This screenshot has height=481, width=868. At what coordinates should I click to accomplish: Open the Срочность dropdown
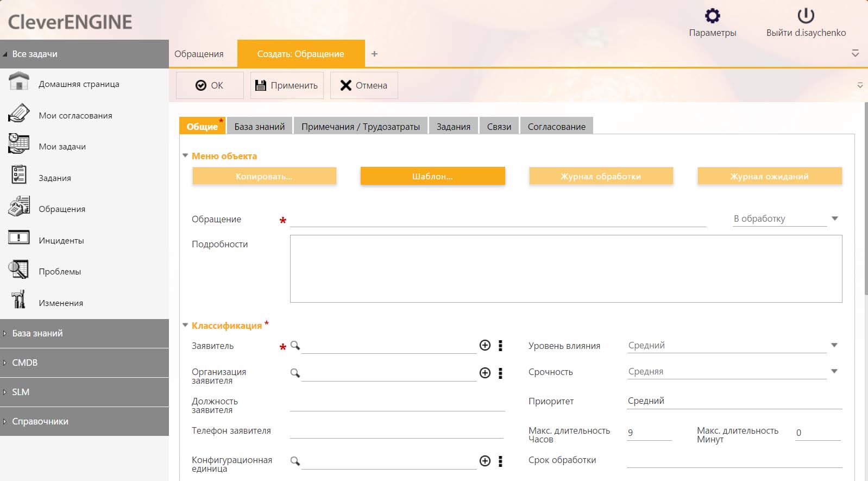pyautogui.click(x=834, y=371)
